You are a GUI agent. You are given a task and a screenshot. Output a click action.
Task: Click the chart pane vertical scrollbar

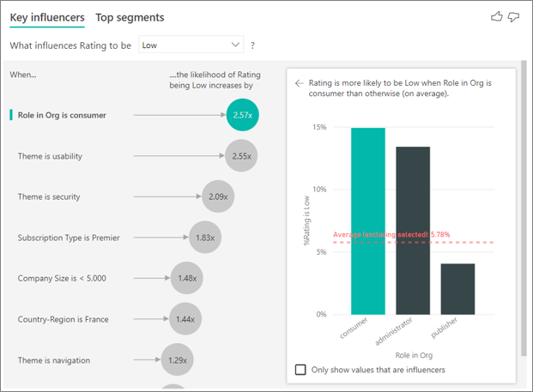524,214
